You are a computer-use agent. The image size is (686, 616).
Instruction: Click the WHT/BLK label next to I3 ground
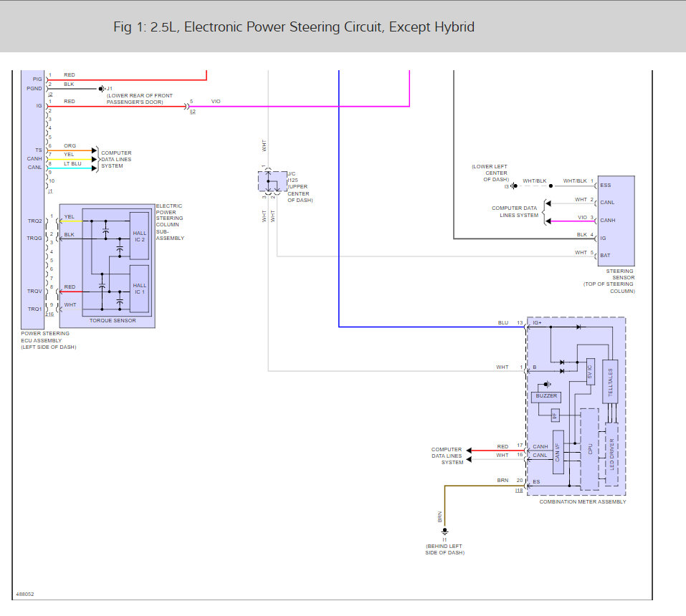coord(535,181)
